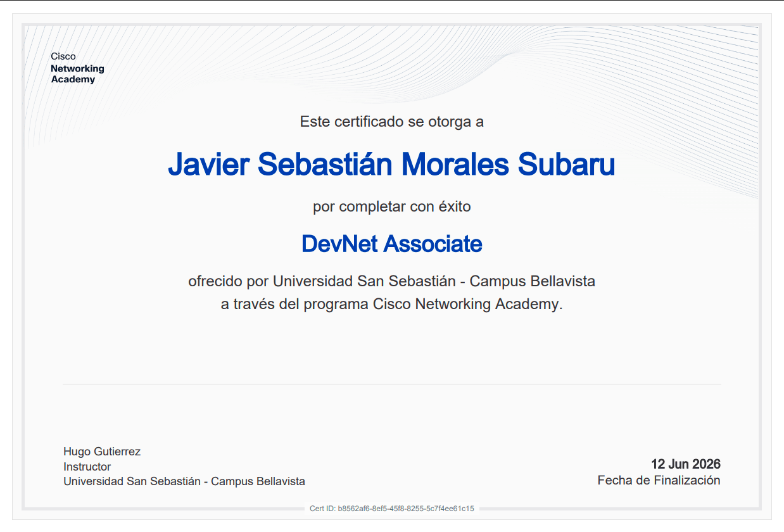Click the Cisco Networking Academy logo
Viewport: 784px width, 532px height.
point(77,68)
